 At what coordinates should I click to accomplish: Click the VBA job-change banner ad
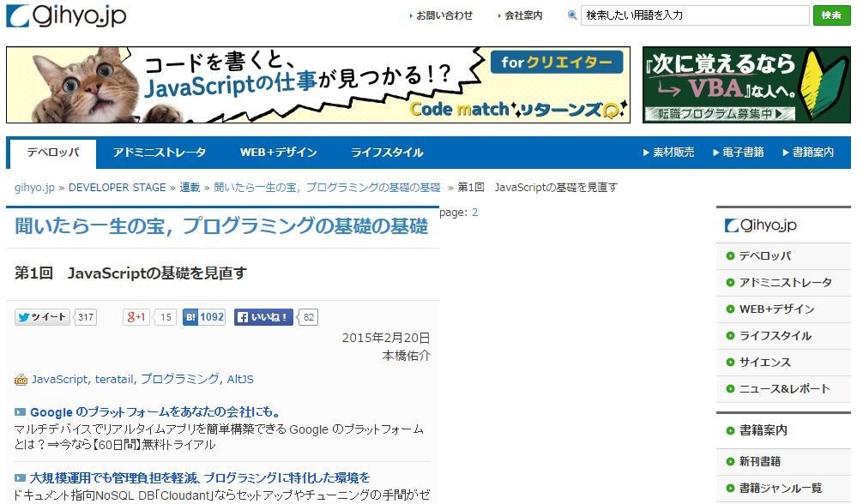[746, 85]
